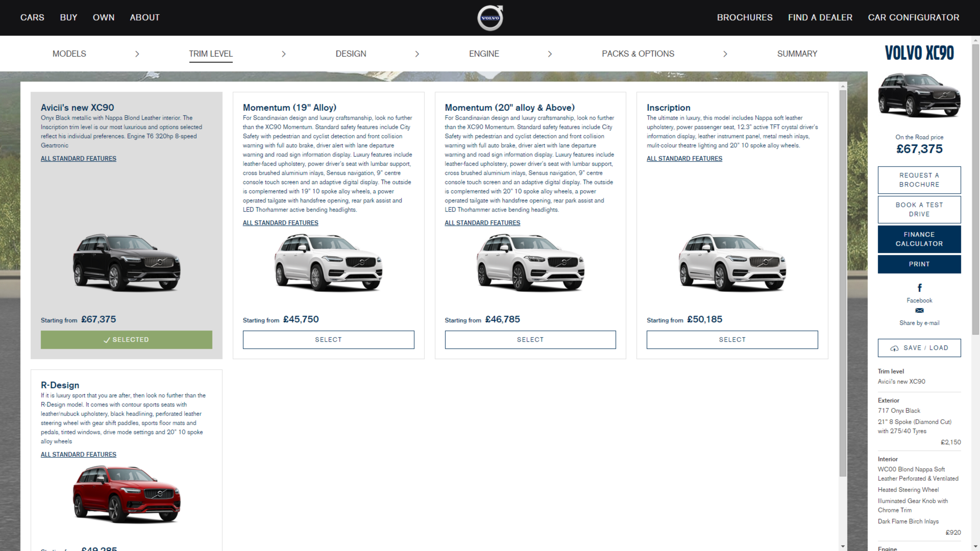
Task: View all standard features for Momentum 20"
Action: point(482,223)
